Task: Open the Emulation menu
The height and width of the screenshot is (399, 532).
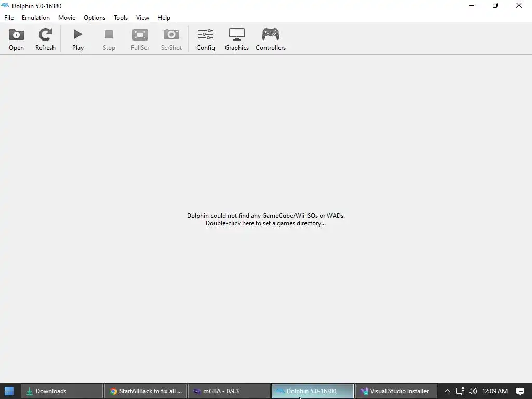Action: (x=36, y=18)
